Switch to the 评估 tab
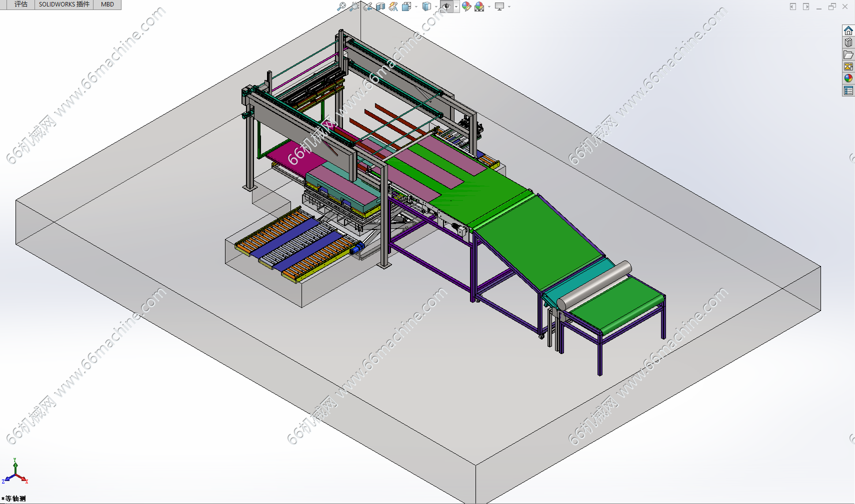This screenshot has width=855, height=504. pyautogui.click(x=20, y=4)
